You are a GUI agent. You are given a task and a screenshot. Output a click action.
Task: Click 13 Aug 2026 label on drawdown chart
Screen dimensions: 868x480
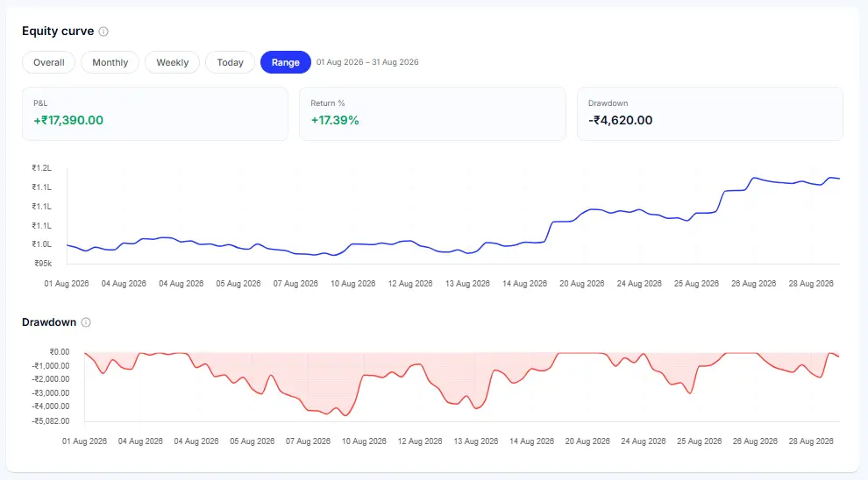[x=476, y=441]
